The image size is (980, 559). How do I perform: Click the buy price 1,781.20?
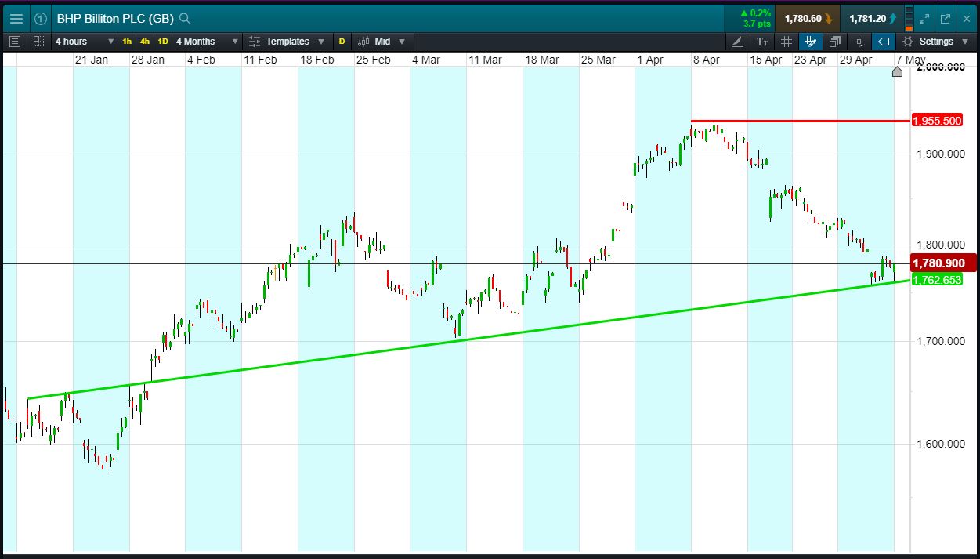[x=871, y=18]
